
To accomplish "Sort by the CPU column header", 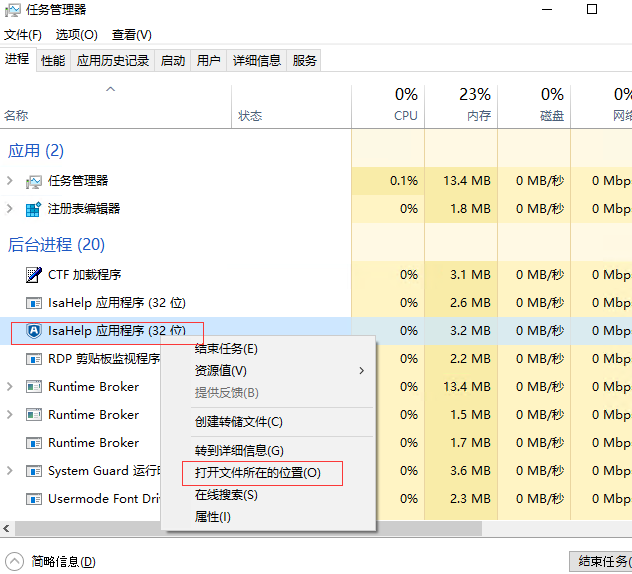I will coord(388,106).
